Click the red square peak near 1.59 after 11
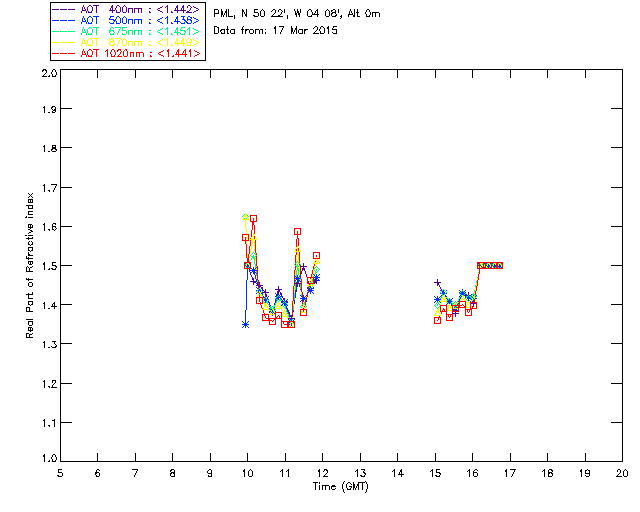The image size is (640, 512). [298, 232]
